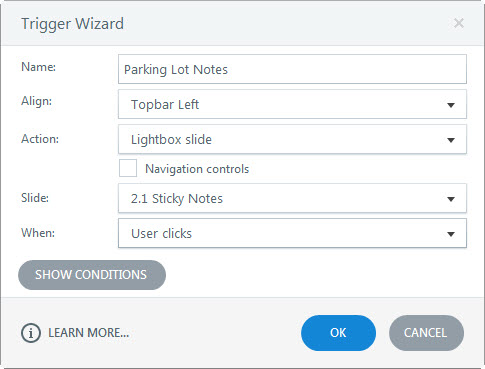The width and height of the screenshot is (485, 369).
Task: Click the Navigation controls label text
Action: 197,169
